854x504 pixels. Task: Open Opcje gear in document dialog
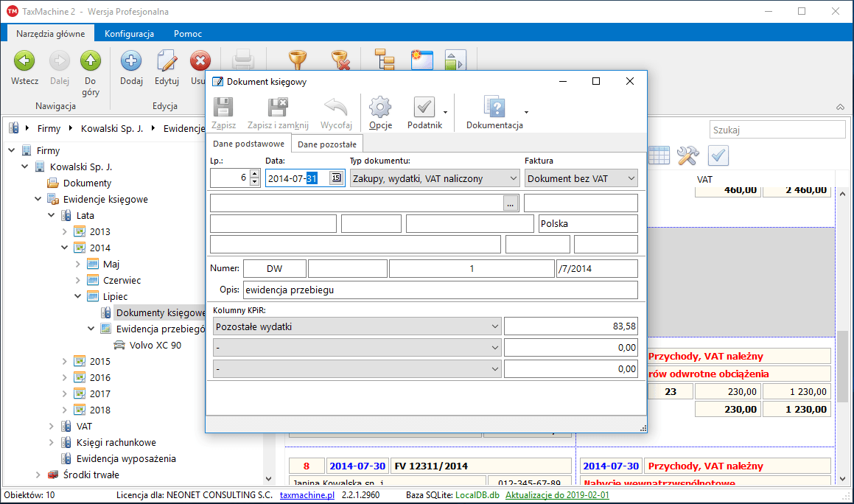(380, 108)
